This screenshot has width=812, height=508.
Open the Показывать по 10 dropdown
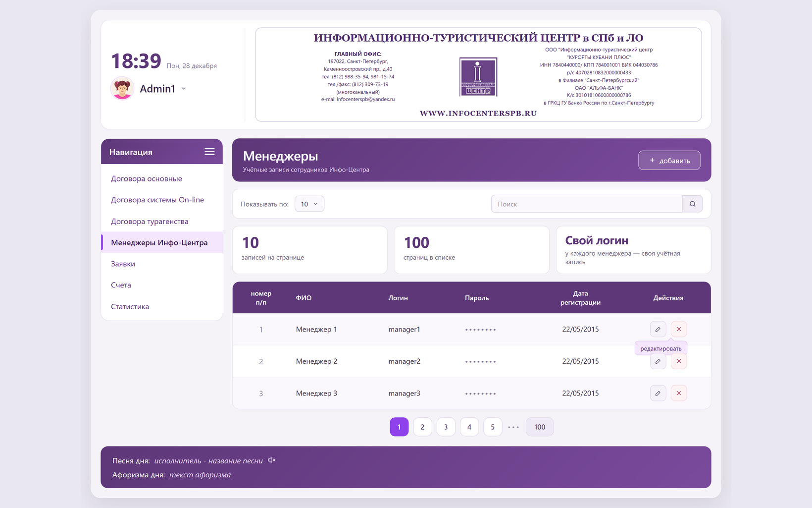pyautogui.click(x=309, y=204)
